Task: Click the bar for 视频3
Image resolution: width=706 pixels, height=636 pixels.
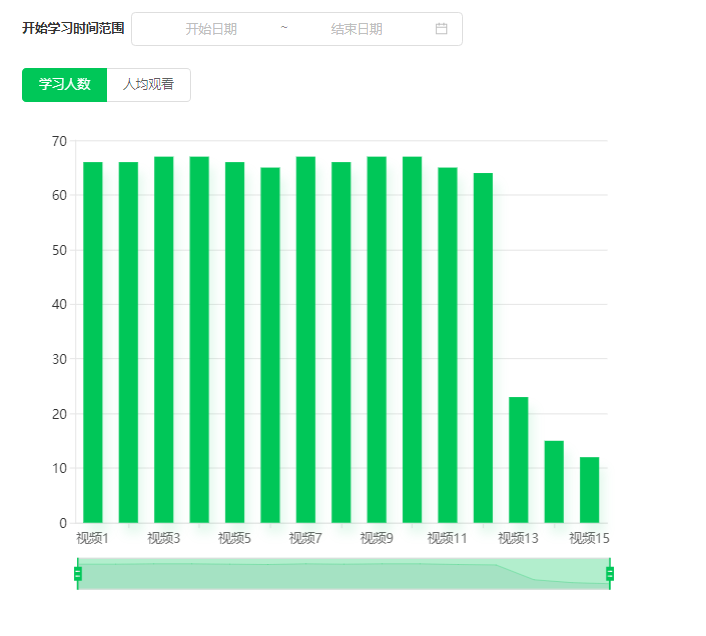Action: tap(164, 340)
